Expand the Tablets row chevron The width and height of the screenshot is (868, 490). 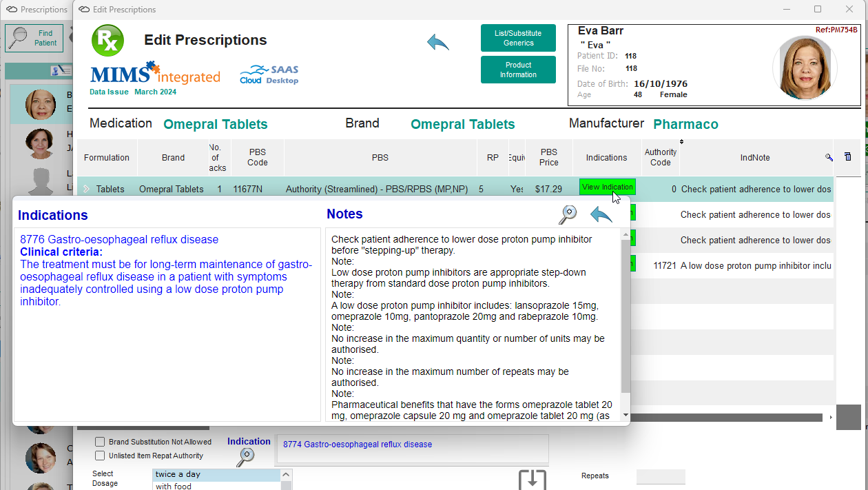[x=87, y=189]
